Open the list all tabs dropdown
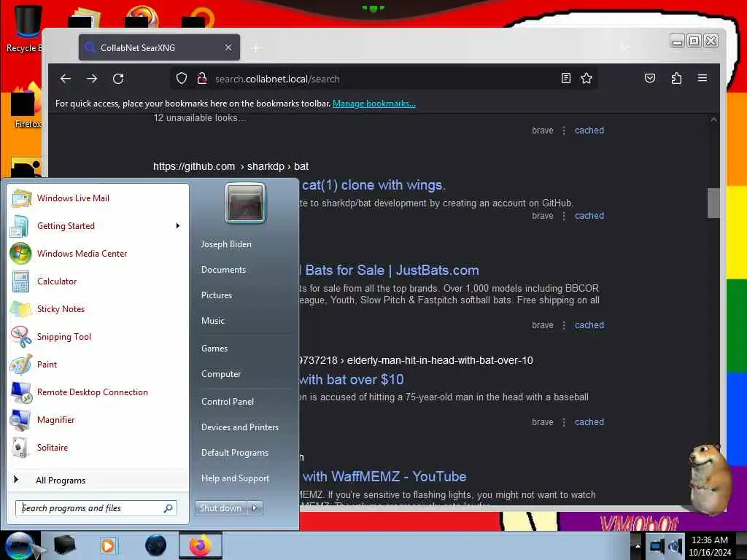747x560 pixels. [624, 47]
